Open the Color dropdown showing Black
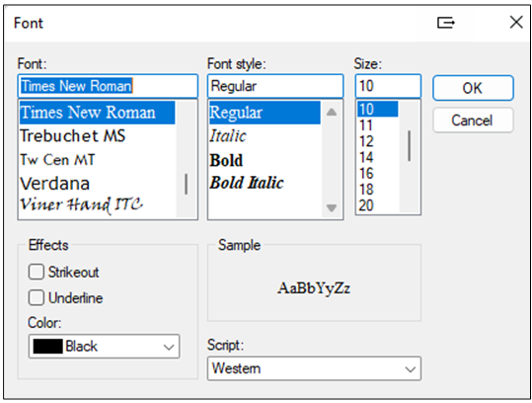Viewport: 532px width, 403px height. tap(104, 347)
